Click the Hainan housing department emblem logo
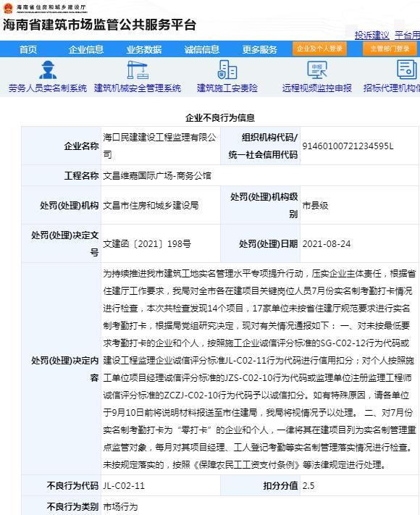Viewport: 420px width, 515px height. [x=8, y=8]
